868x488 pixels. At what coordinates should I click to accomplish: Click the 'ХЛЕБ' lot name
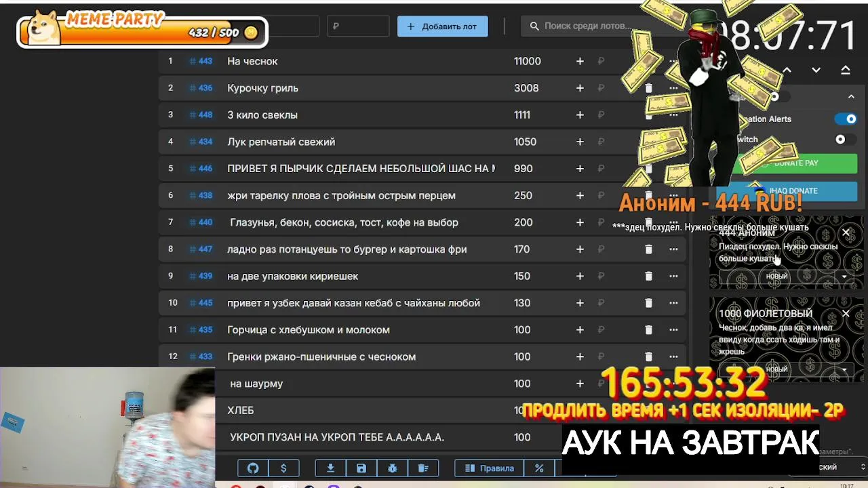tap(241, 411)
